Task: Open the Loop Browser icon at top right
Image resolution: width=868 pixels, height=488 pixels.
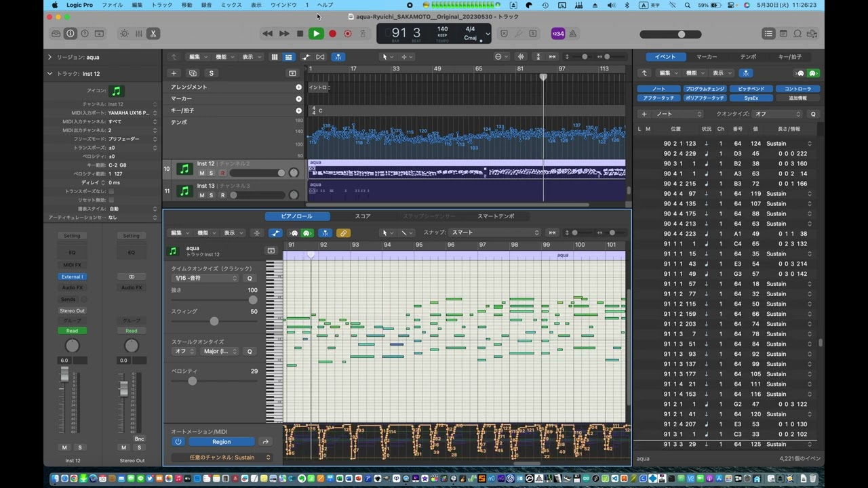Action: (x=798, y=34)
